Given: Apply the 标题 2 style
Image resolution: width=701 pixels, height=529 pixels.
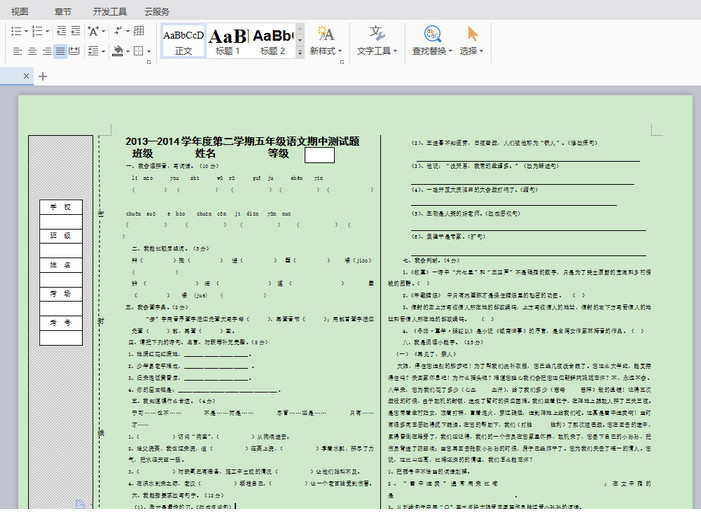Looking at the screenshot, I should tap(273, 41).
